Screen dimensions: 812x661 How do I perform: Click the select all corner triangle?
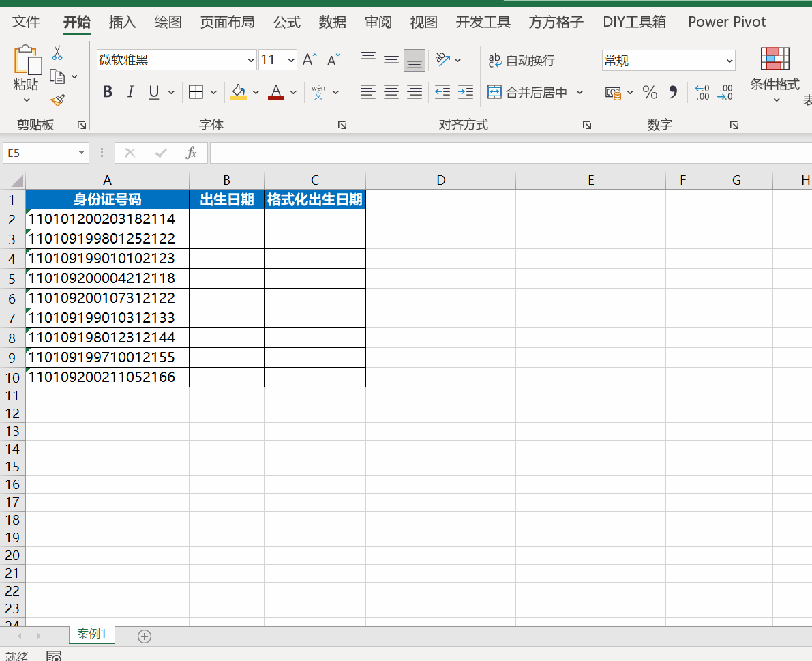[17, 181]
